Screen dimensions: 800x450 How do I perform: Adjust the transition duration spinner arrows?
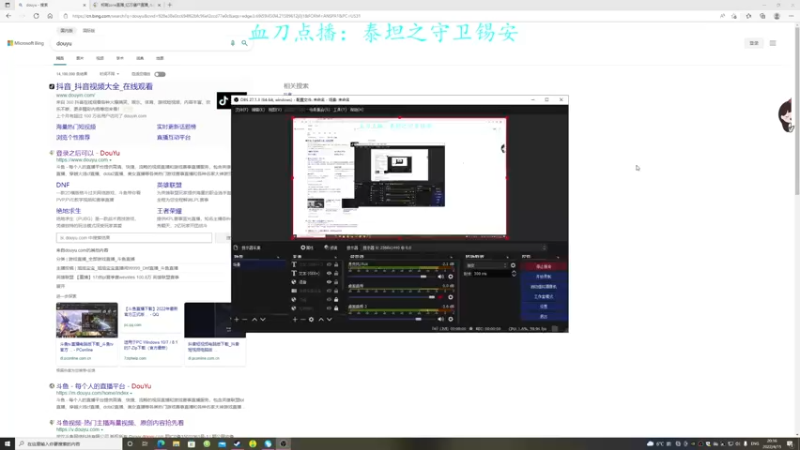pyautogui.click(x=514, y=274)
